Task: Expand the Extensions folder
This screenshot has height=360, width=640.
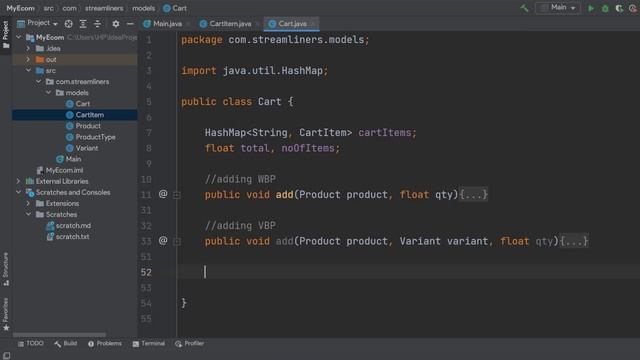Action: point(28,203)
